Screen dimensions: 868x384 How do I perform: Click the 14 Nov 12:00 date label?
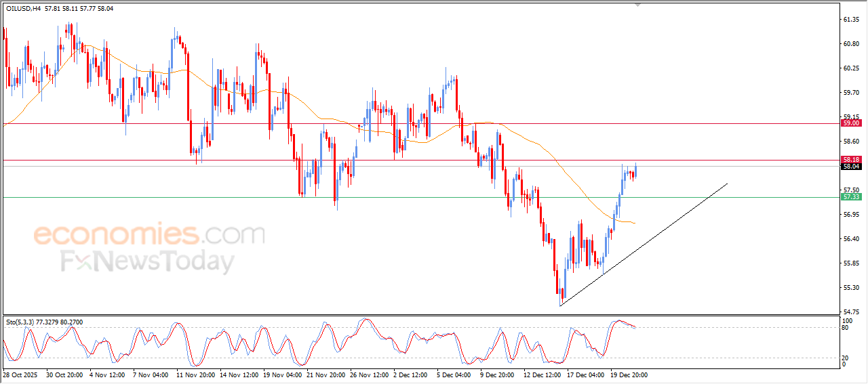[x=239, y=374]
